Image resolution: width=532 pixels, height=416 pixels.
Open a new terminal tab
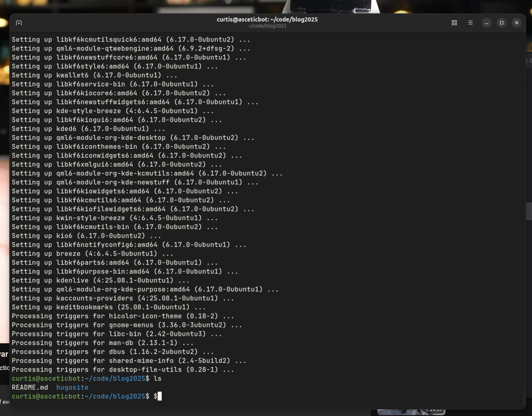(19, 23)
